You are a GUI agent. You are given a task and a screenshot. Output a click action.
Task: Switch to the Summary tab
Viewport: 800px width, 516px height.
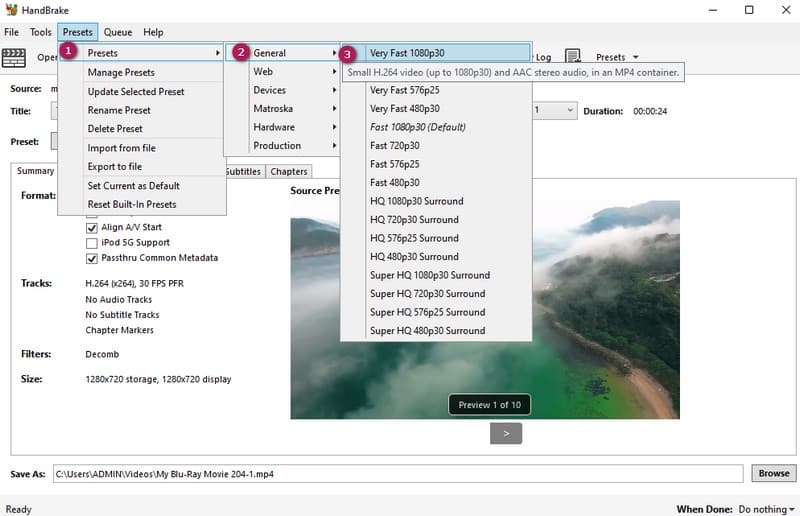coord(35,171)
